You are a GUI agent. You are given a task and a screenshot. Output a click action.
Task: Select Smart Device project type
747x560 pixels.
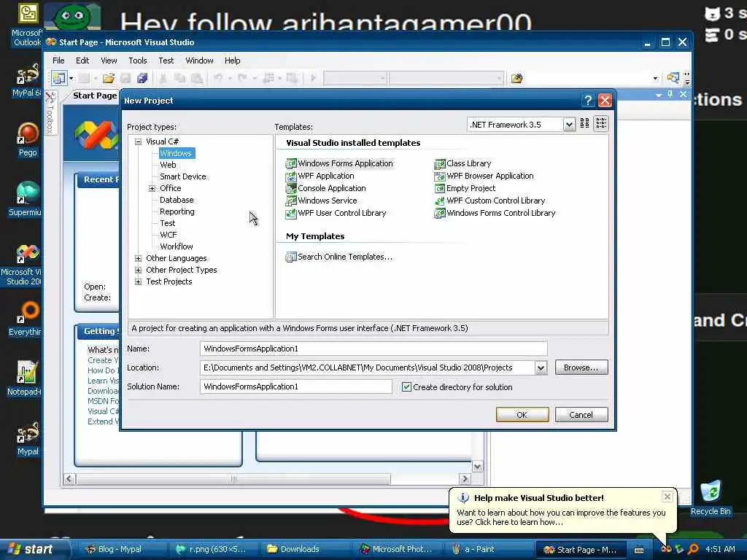point(183,176)
